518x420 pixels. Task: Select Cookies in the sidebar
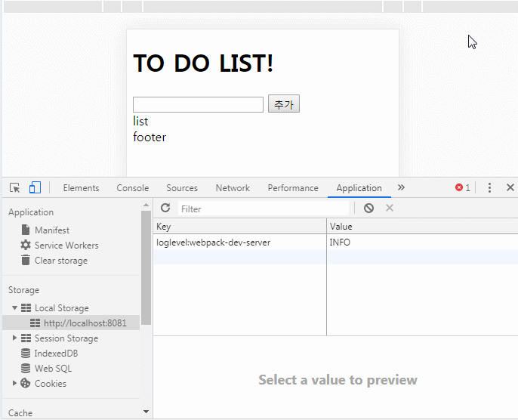[x=50, y=383]
